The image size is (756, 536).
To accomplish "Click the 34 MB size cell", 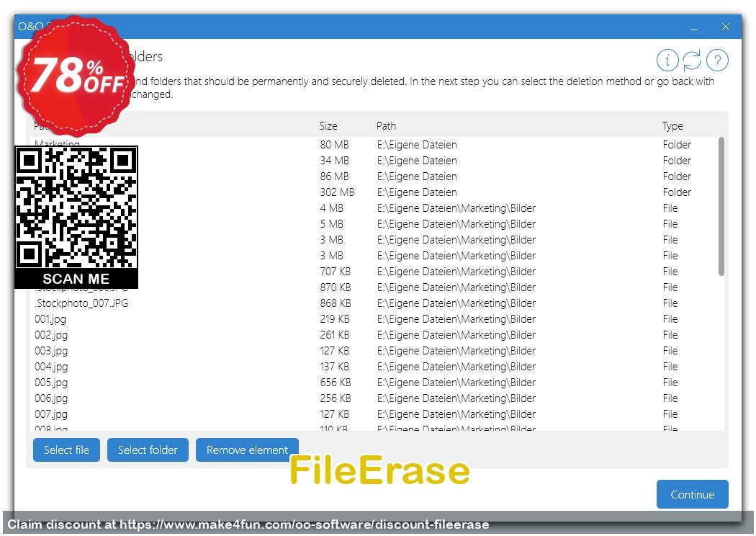I will point(334,161).
